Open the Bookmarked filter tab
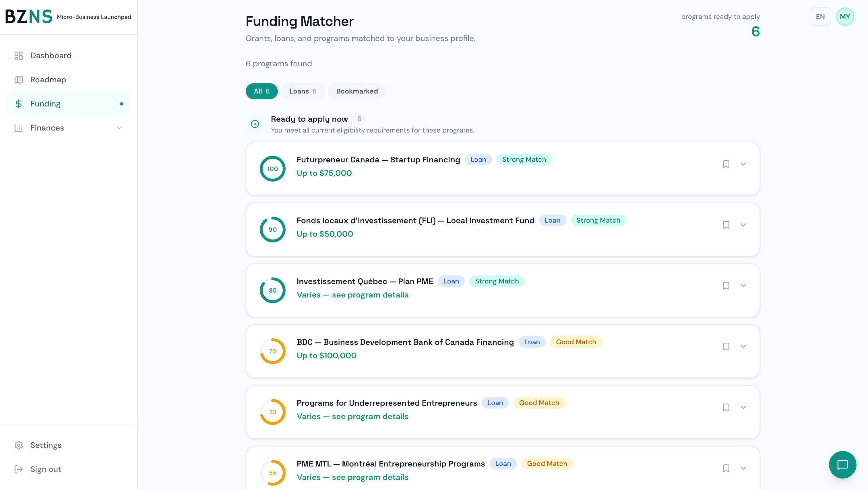868x490 pixels. pos(357,91)
